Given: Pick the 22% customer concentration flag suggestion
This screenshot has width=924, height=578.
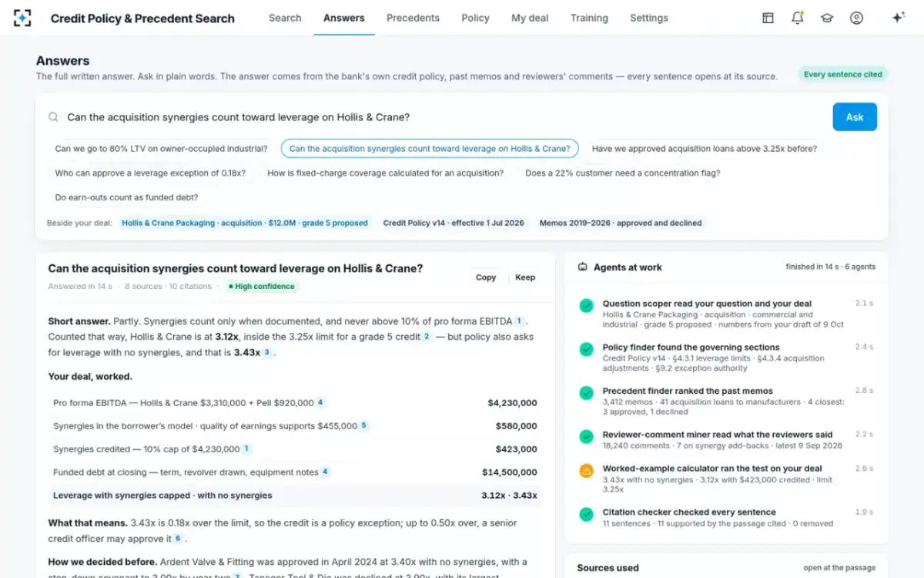Looking at the screenshot, I should (623, 173).
